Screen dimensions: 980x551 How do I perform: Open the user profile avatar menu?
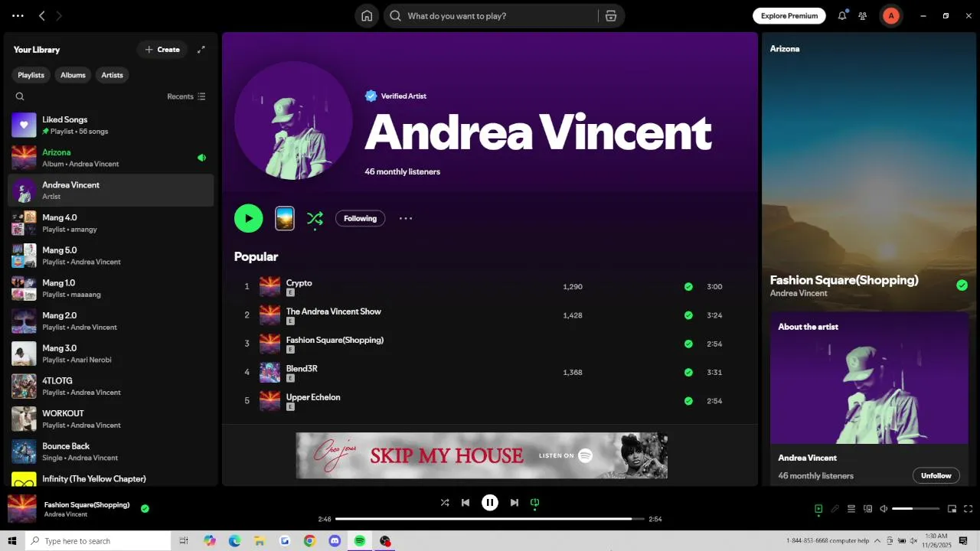click(x=890, y=15)
